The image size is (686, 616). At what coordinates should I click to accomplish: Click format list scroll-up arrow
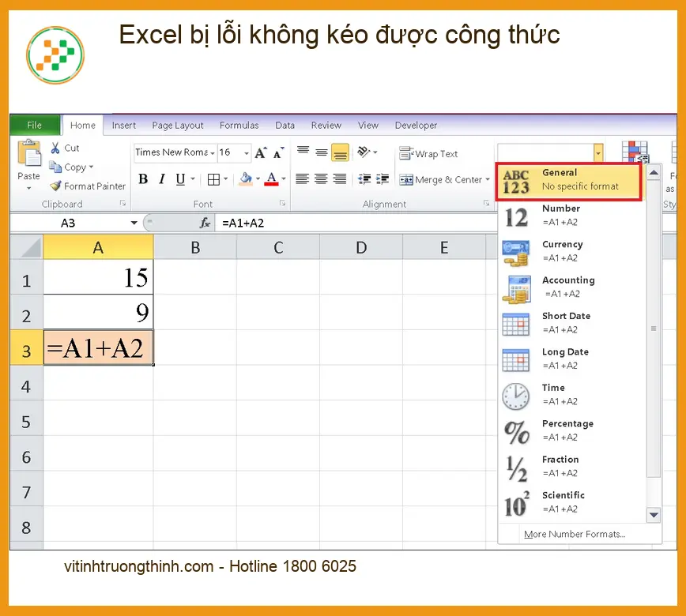tap(654, 173)
